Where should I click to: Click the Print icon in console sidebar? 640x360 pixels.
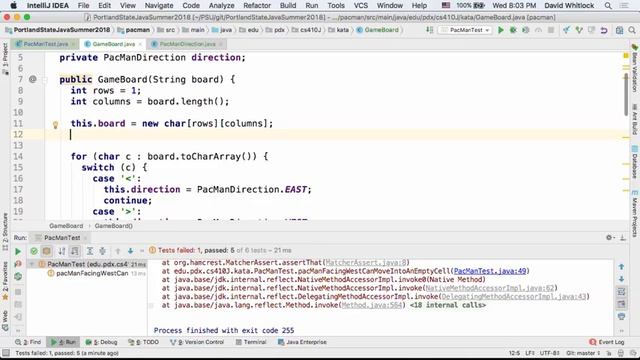click(621, 317)
